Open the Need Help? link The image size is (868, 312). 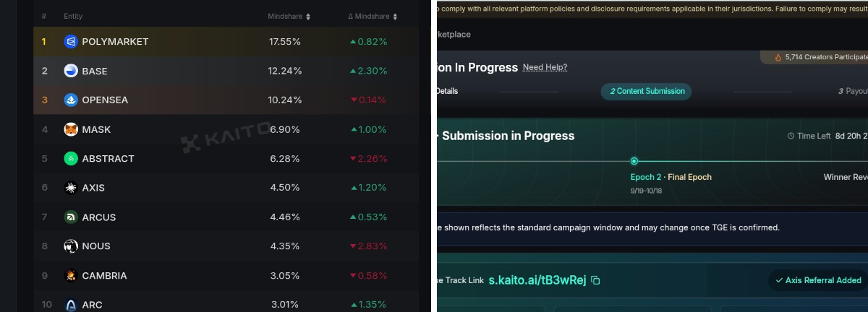[x=545, y=67]
